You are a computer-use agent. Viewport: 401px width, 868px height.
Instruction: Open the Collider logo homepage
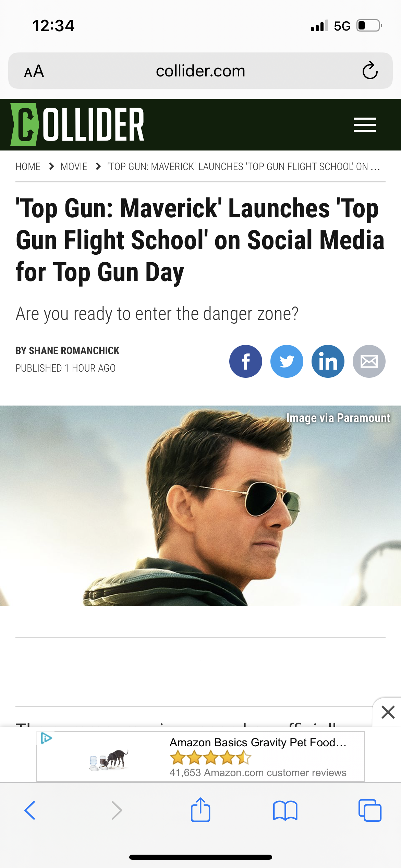point(77,124)
